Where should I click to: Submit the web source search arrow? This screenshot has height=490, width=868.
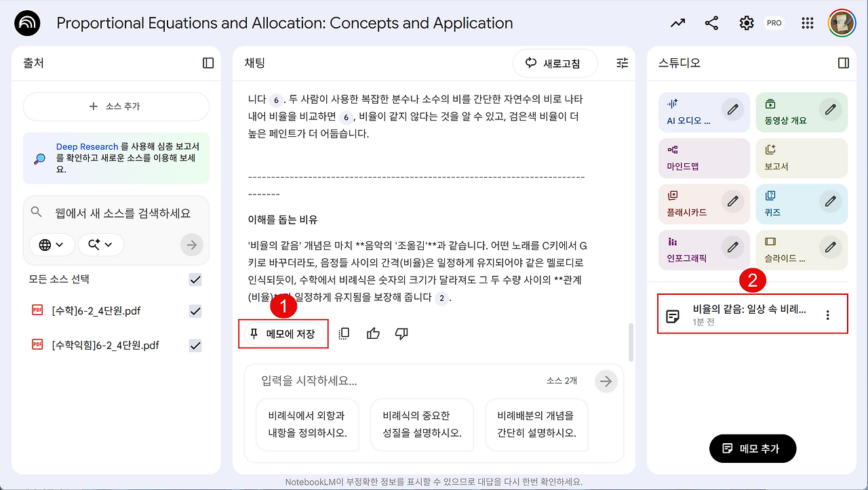[192, 245]
